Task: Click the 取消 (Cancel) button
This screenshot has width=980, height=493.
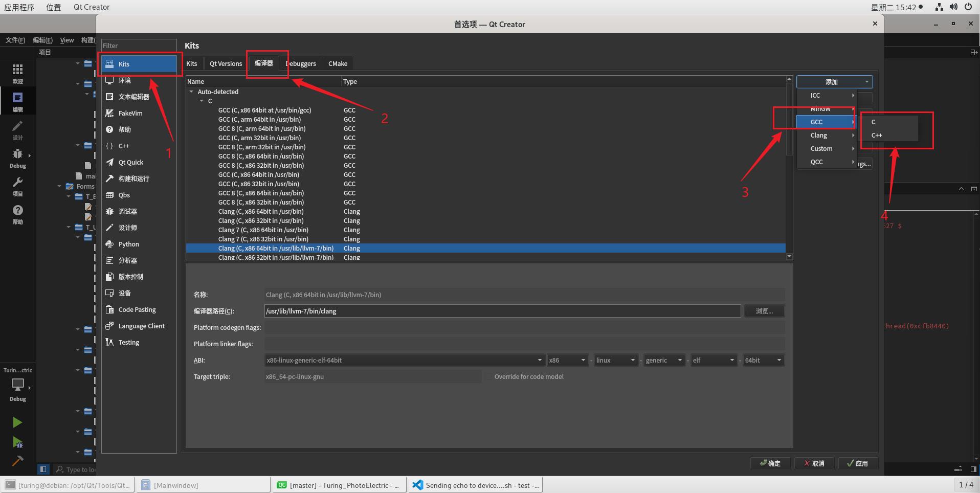Action: point(814,463)
